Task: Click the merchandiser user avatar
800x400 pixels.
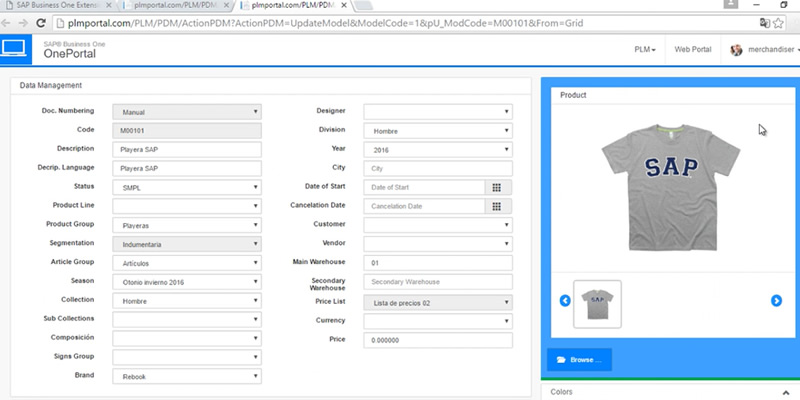Action: [x=737, y=49]
